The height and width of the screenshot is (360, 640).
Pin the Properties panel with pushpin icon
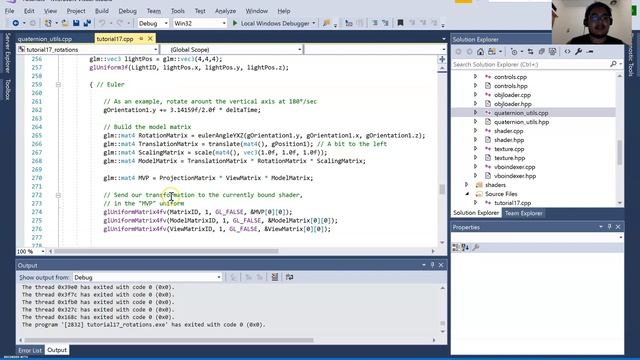[609, 227]
